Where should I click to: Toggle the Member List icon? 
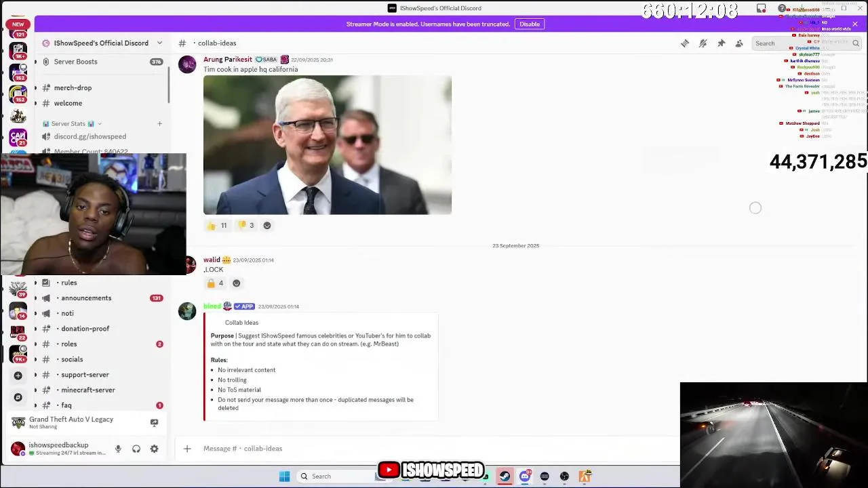coord(739,43)
